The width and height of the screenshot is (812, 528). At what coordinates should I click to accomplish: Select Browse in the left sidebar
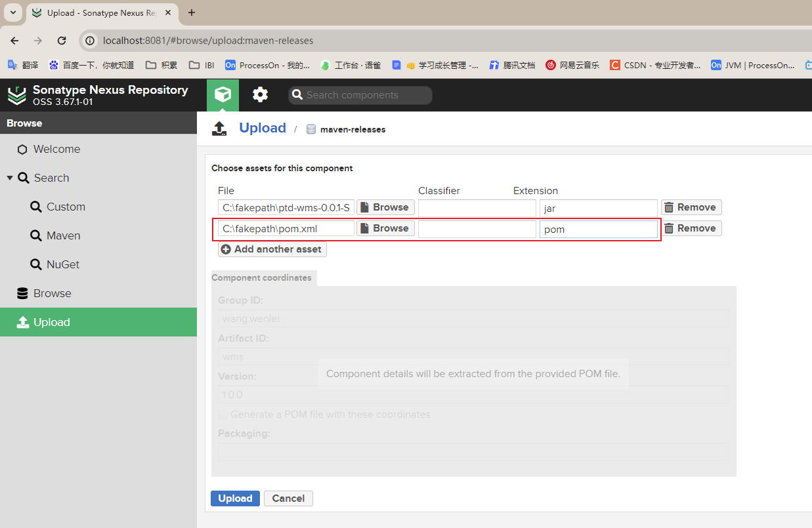pos(52,293)
